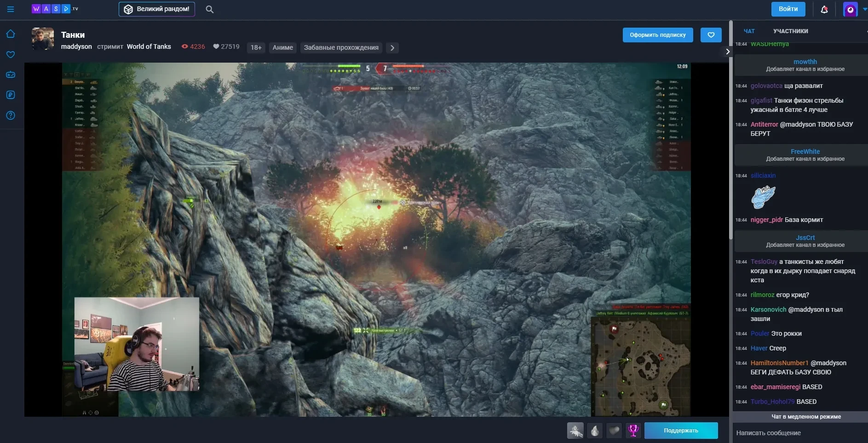Open Favorites heart icon in the left sidebar

pyautogui.click(x=11, y=54)
